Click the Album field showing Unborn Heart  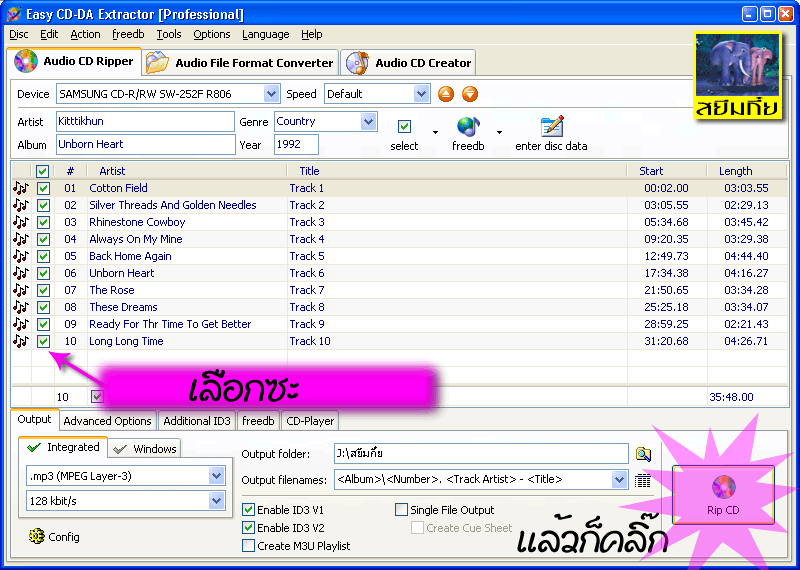click(x=145, y=144)
